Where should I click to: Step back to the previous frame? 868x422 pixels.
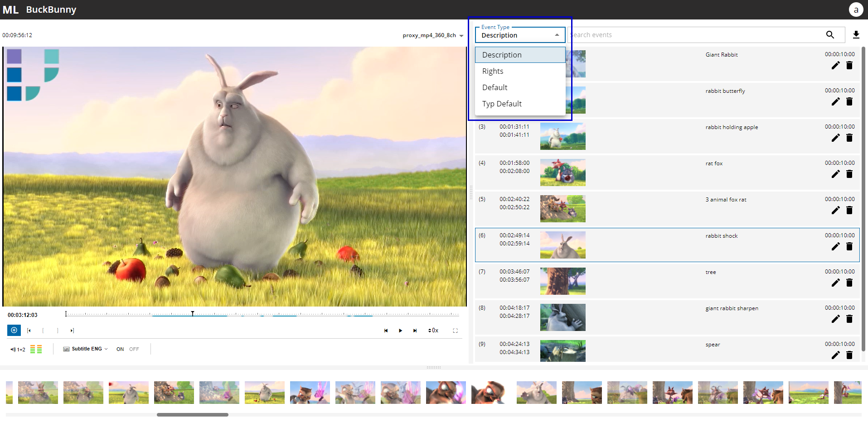386,331
